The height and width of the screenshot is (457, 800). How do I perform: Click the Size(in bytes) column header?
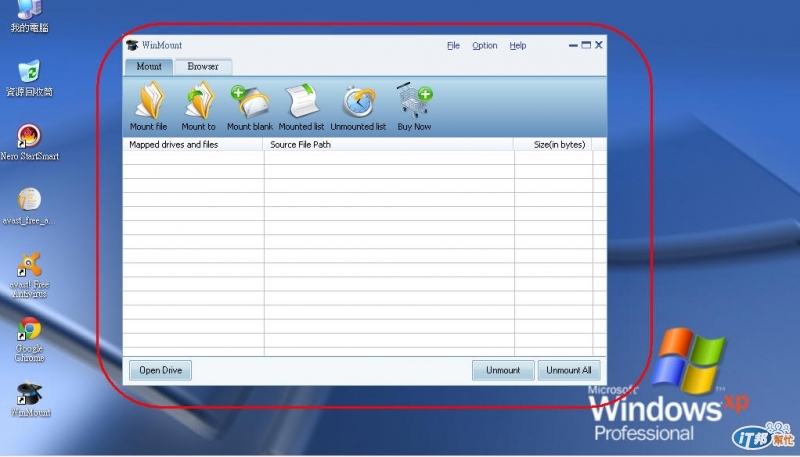point(553,144)
